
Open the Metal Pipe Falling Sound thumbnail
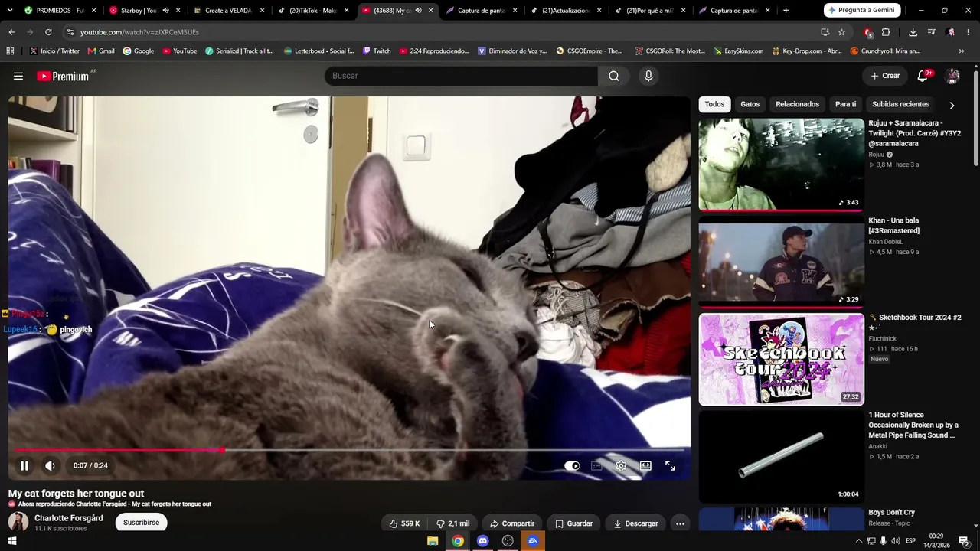click(x=781, y=457)
